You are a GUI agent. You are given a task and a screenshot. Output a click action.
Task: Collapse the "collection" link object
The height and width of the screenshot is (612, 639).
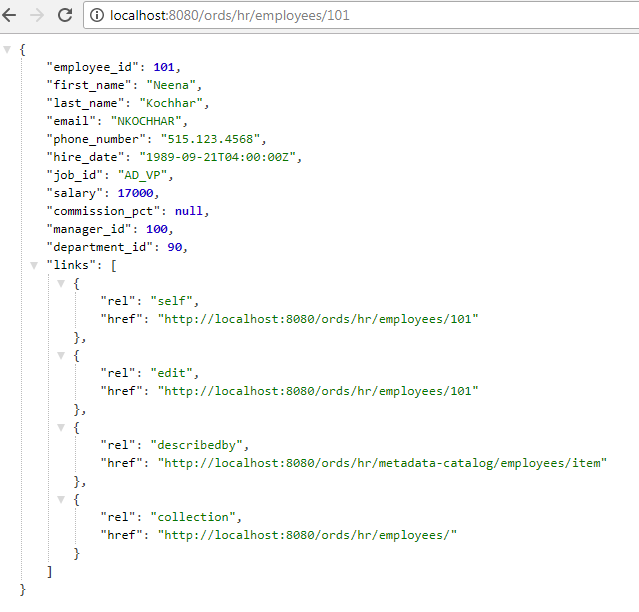61,500
